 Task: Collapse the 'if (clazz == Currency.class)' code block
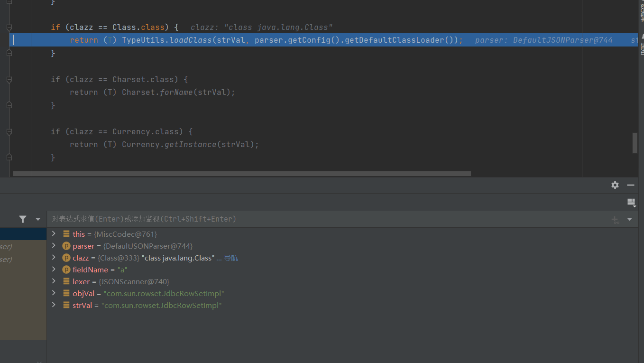tap(9, 132)
